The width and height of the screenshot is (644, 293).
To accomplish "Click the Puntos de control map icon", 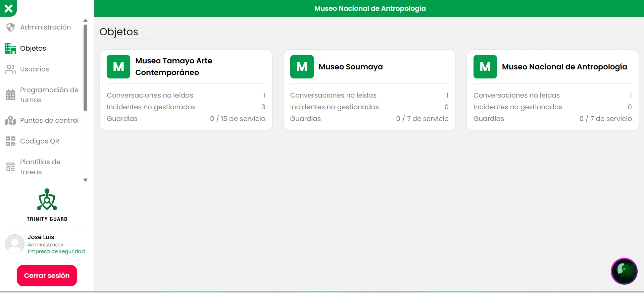I will click(10, 120).
